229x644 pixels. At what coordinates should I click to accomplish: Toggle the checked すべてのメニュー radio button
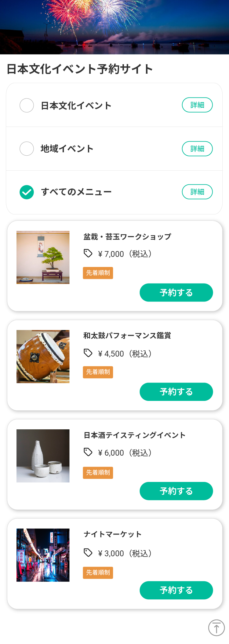[27, 192]
